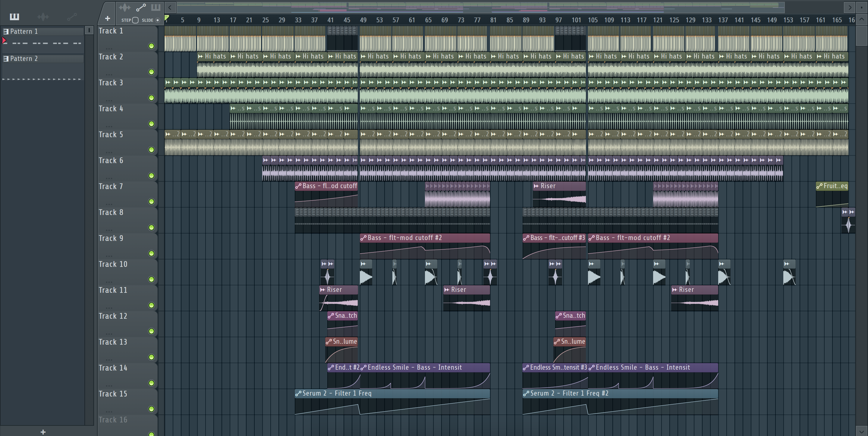Choose automation mode icon in playlist header
868x436 pixels.
click(141, 7)
